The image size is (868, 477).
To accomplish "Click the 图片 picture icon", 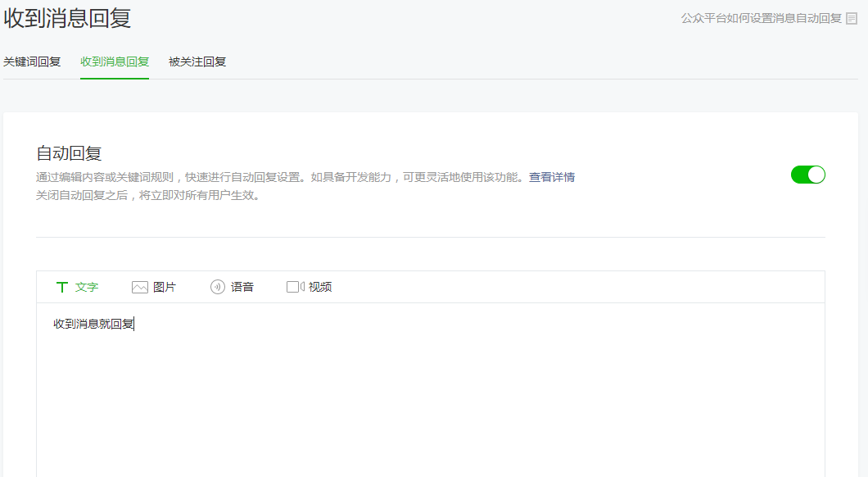I will click(x=139, y=287).
